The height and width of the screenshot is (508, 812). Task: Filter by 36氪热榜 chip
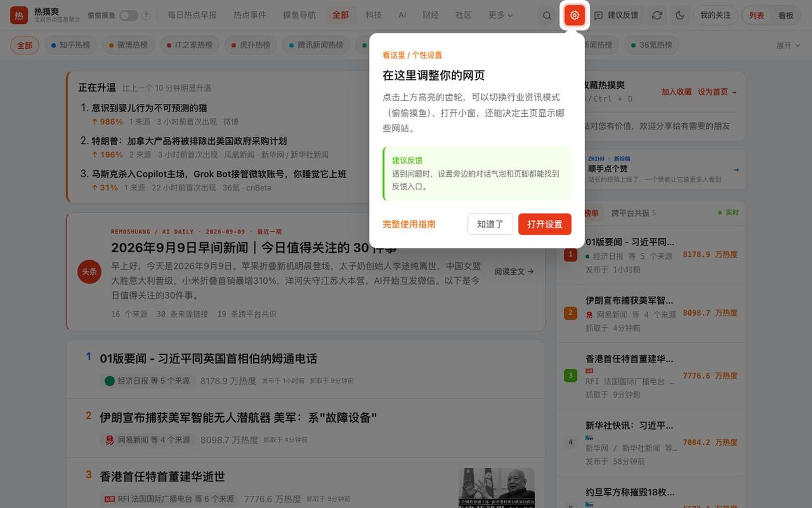[x=652, y=45]
